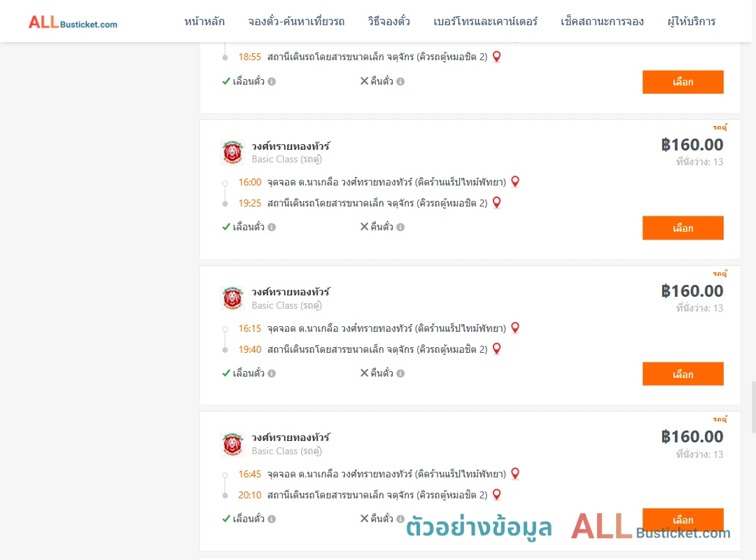Click the 16:45 departure time
Screen dimensions: 756x560
250,474
